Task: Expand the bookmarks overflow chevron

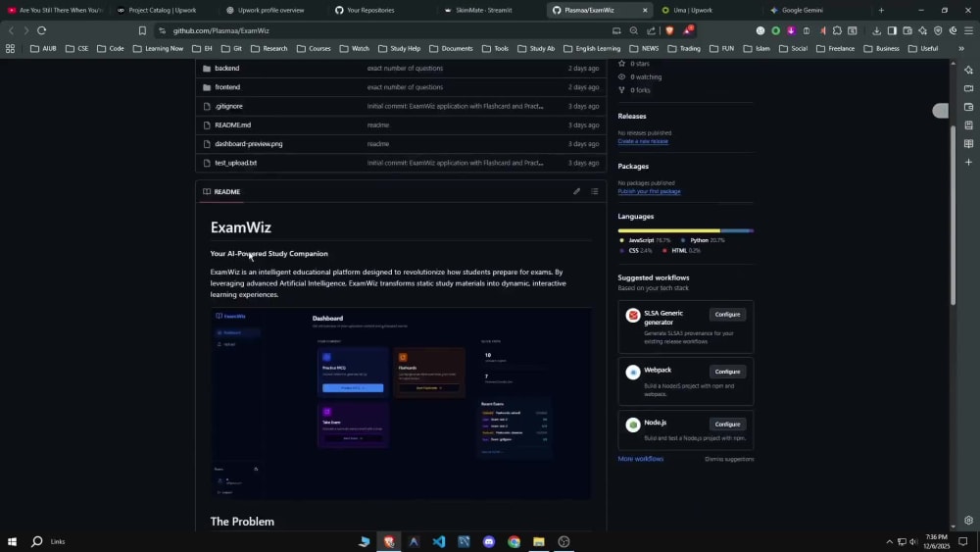Action: 961,49
